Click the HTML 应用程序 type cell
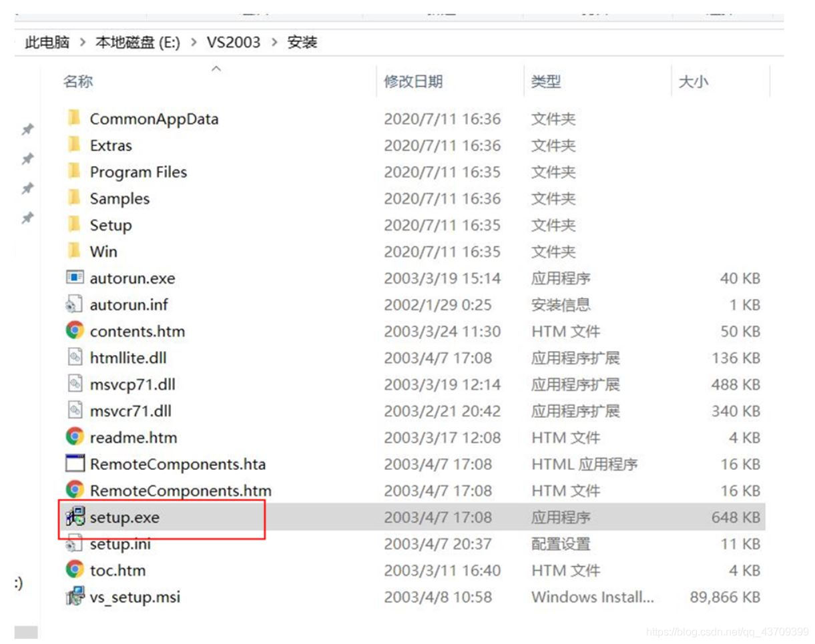 tap(584, 464)
